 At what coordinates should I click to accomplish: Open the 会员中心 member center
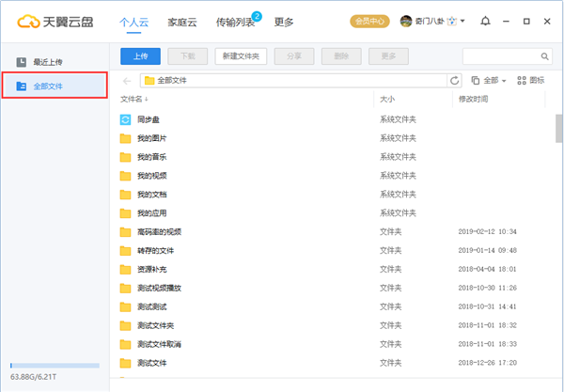coord(369,22)
